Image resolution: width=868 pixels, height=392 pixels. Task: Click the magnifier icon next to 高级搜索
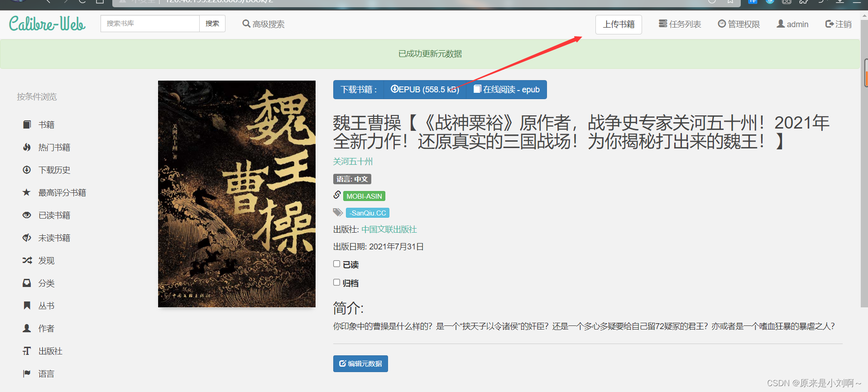[246, 24]
